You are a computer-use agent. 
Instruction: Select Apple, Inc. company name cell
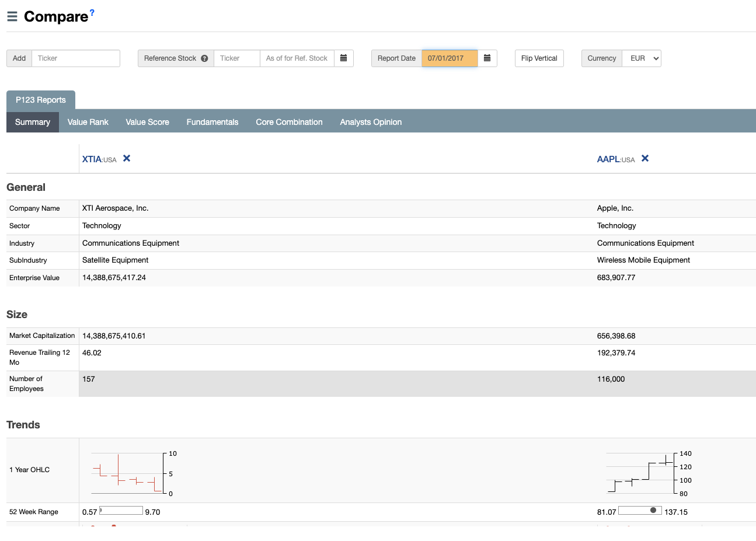click(615, 208)
